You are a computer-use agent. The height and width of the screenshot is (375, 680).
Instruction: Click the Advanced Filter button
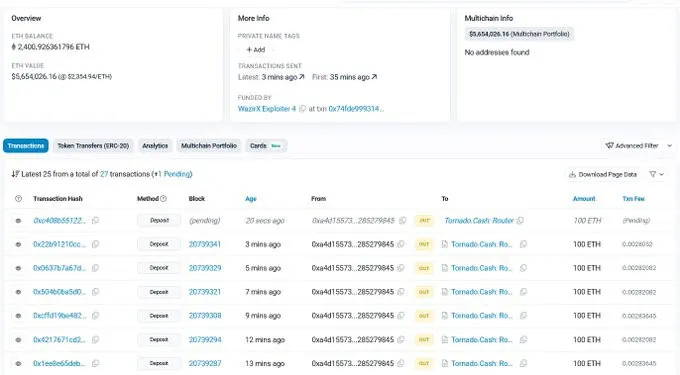pos(632,146)
